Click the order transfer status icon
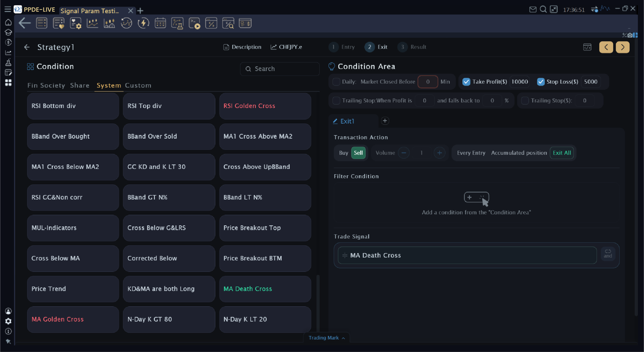Viewport: 644px width, 352px height. click(595, 10)
